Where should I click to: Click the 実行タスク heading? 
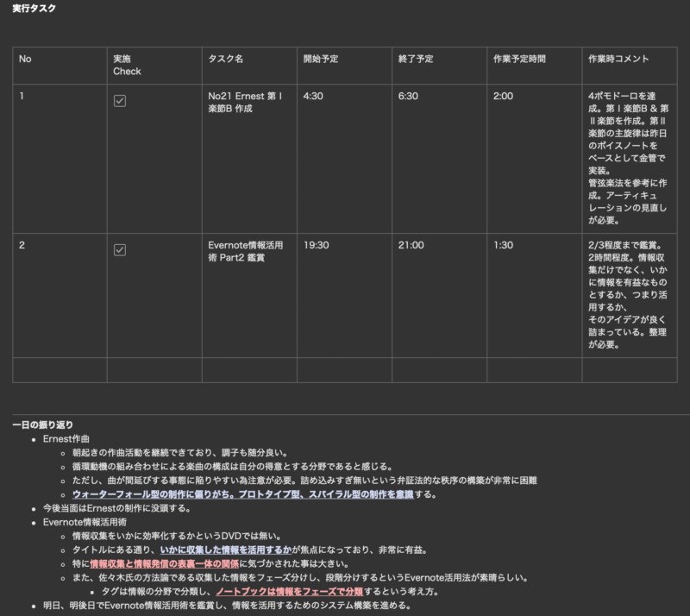point(34,9)
